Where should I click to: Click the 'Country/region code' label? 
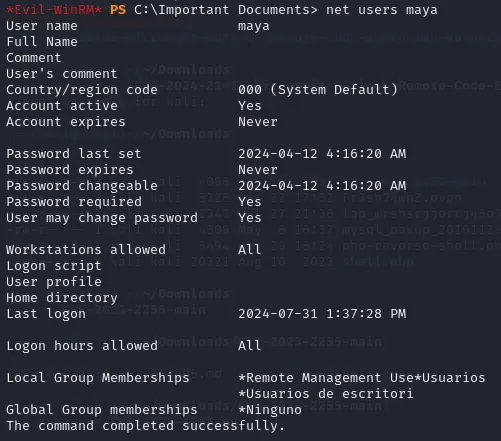click(x=82, y=90)
